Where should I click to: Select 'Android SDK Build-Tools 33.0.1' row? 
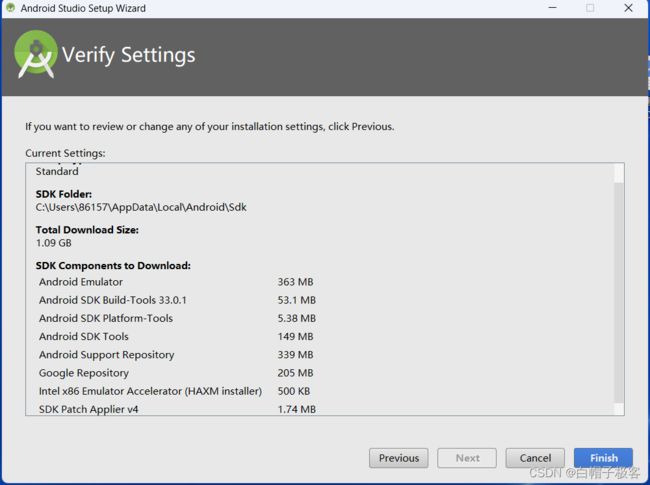coord(177,300)
